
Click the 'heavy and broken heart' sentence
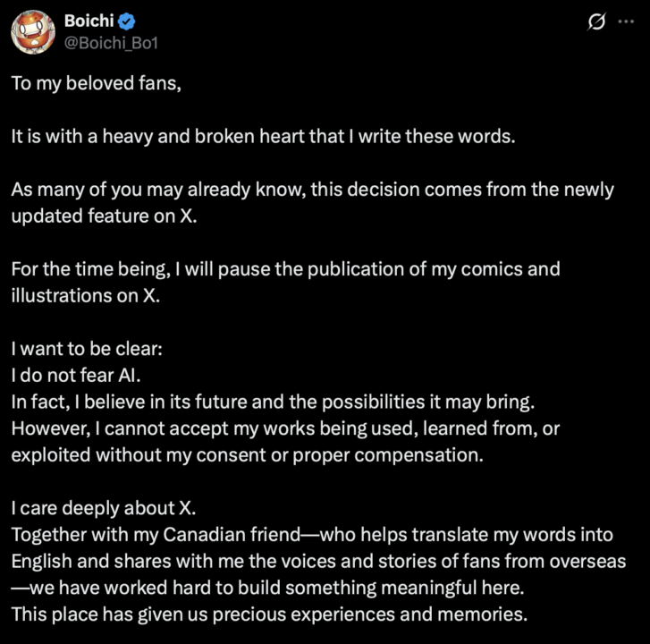[x=264, y=137]
